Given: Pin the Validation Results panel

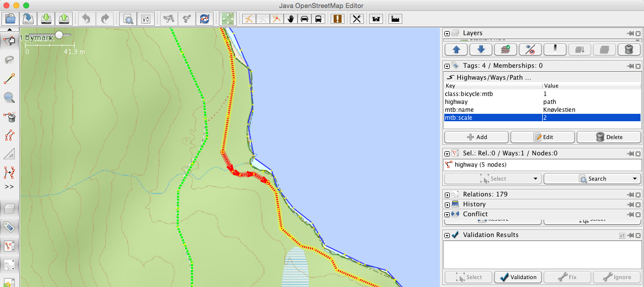Looking at the screenshot, I should [630, 235].
